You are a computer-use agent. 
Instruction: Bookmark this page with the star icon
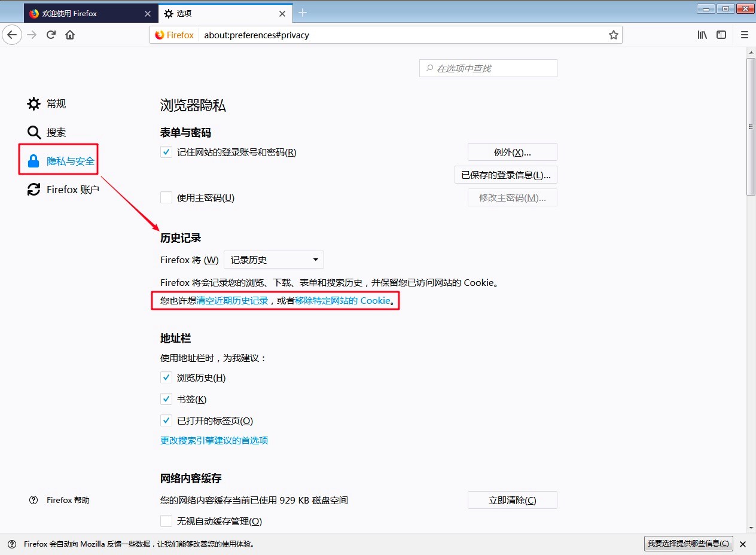(x=613, y=35)
